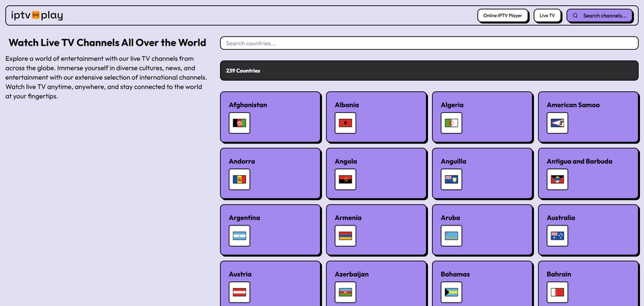The width and height of the screenshot is (644, 306).
Task: Click the Armenia flag icon
Action: (345, 236)
